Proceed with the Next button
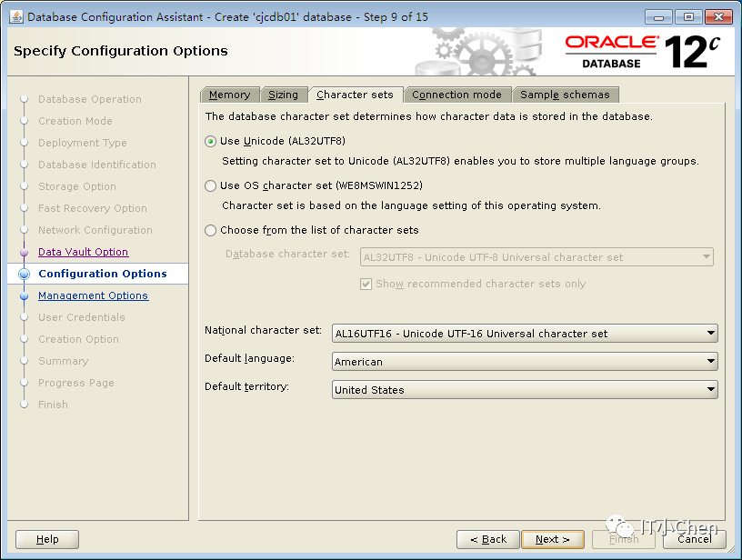 tap(552, 539)
